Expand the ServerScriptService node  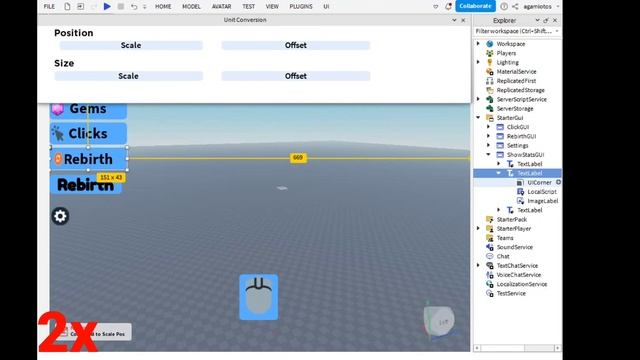478,99
